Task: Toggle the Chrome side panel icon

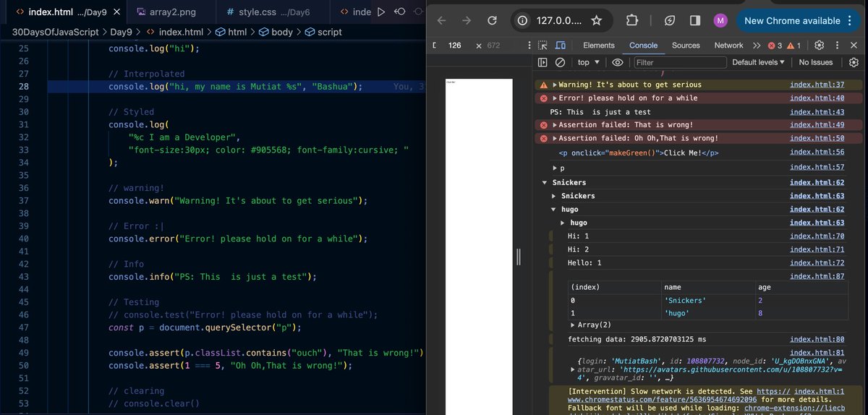Action: point(694,21)
